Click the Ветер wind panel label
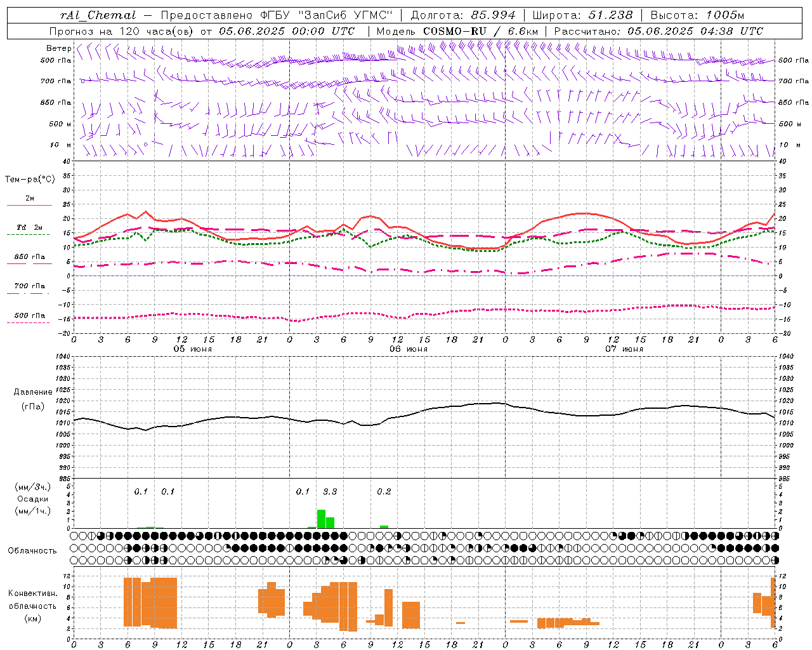The width and height of the screenshot is (812, 650). click(x=58, y=48)
